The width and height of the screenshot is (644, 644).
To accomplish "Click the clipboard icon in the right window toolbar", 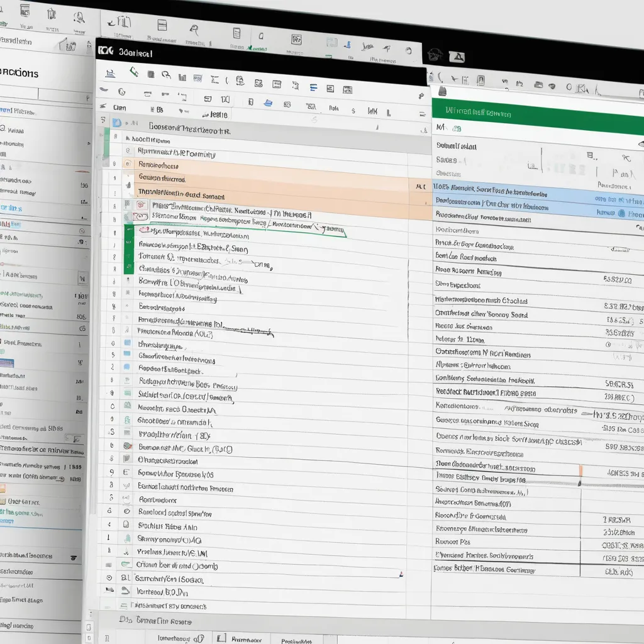I will [x=481, y=80].
